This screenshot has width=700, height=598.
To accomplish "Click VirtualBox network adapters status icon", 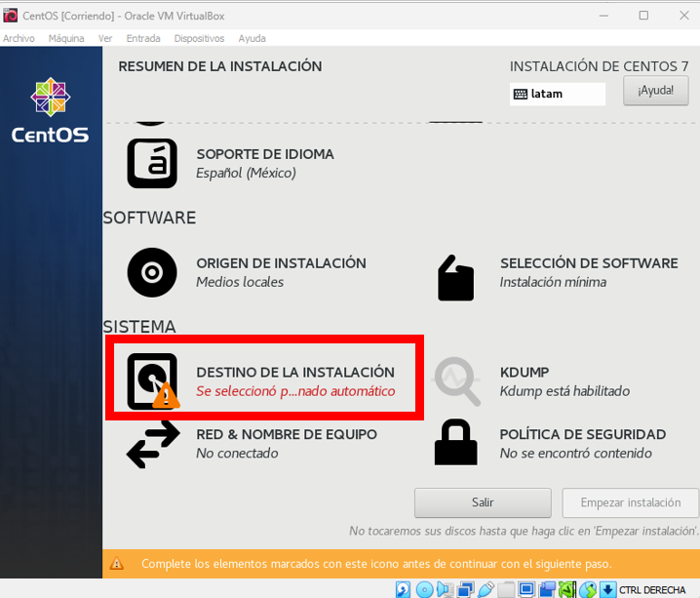I will click(x=466, y=589).
